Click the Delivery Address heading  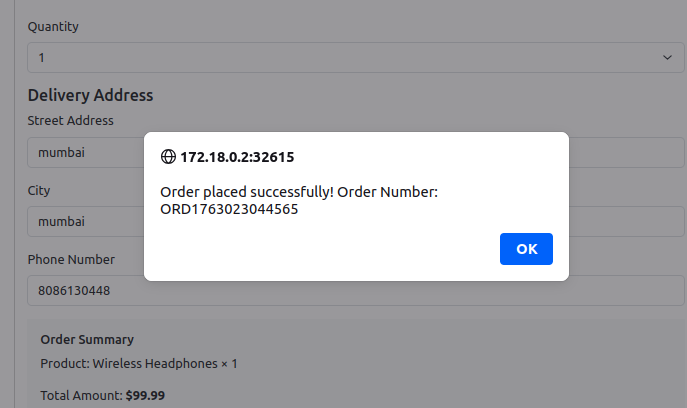point(90,96)
